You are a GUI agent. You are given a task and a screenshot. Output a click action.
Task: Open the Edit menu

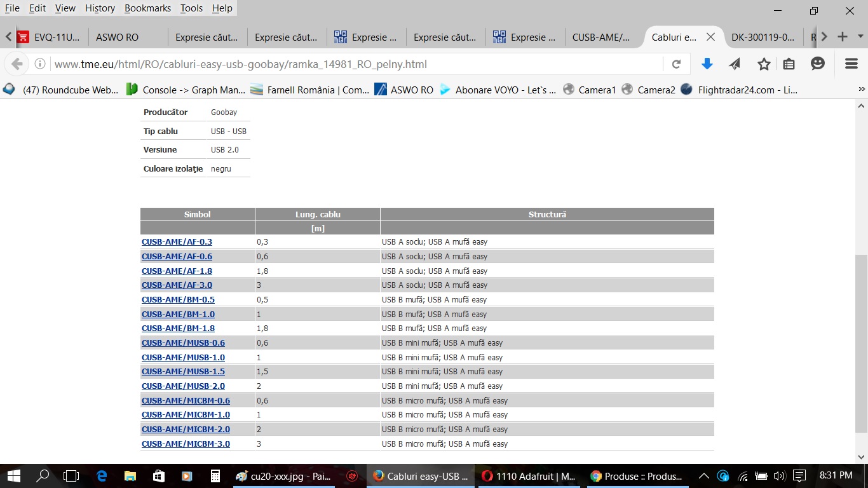37,8
